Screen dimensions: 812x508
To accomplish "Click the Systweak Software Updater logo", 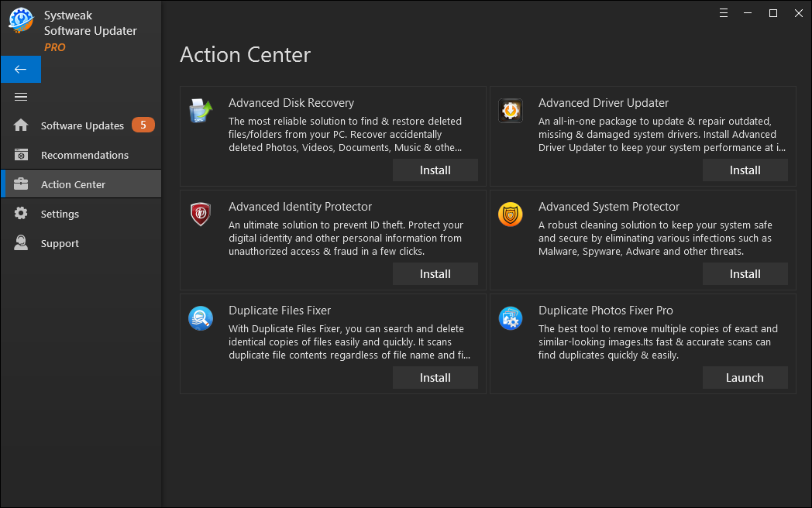I will [x=21, y=20].
